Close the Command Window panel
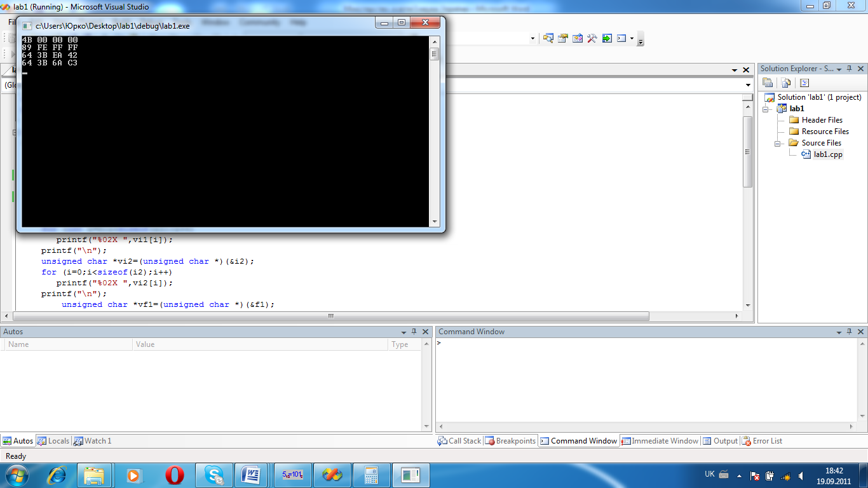 (861, 332)
